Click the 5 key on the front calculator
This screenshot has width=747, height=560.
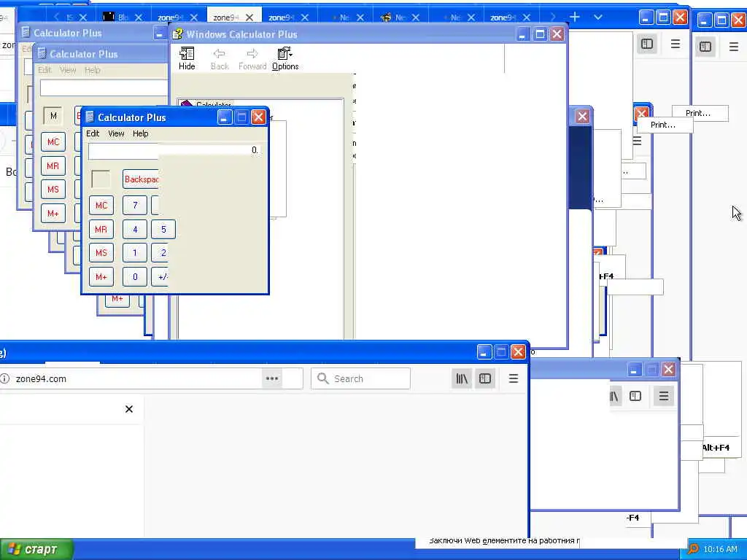click(163, 230)
